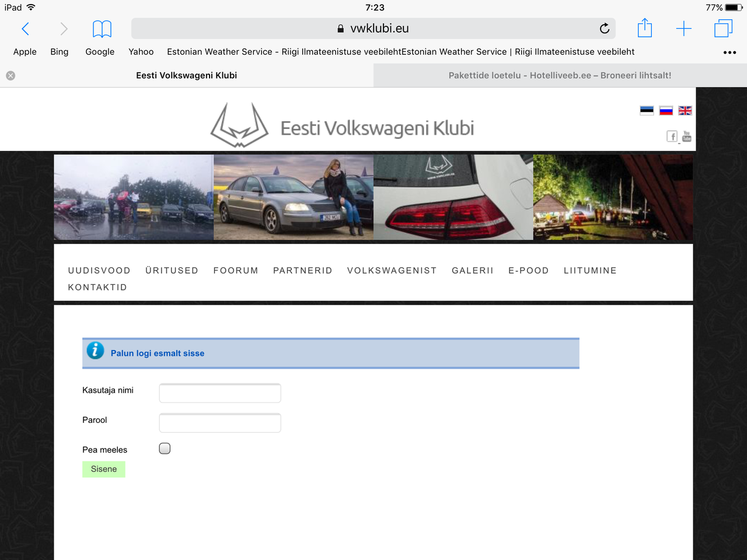747x560 pixels.
Task: Show all open tabs overview
Action: (723, 29)
